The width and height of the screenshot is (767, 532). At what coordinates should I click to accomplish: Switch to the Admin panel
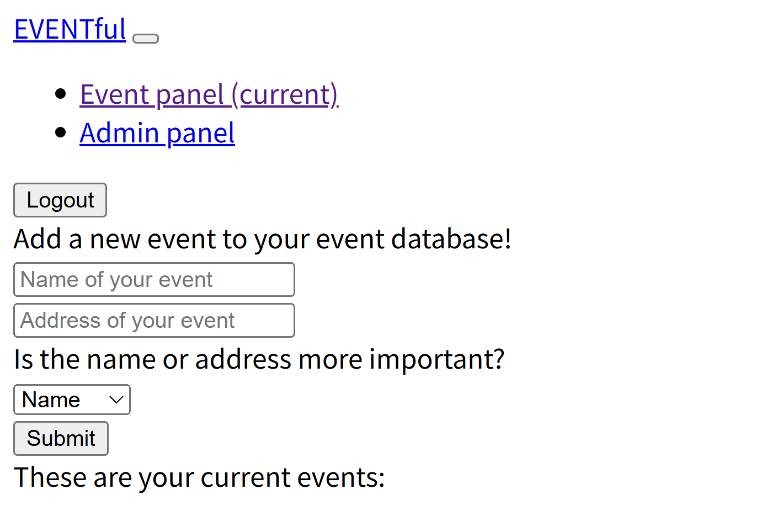click(x=157, y=134)
